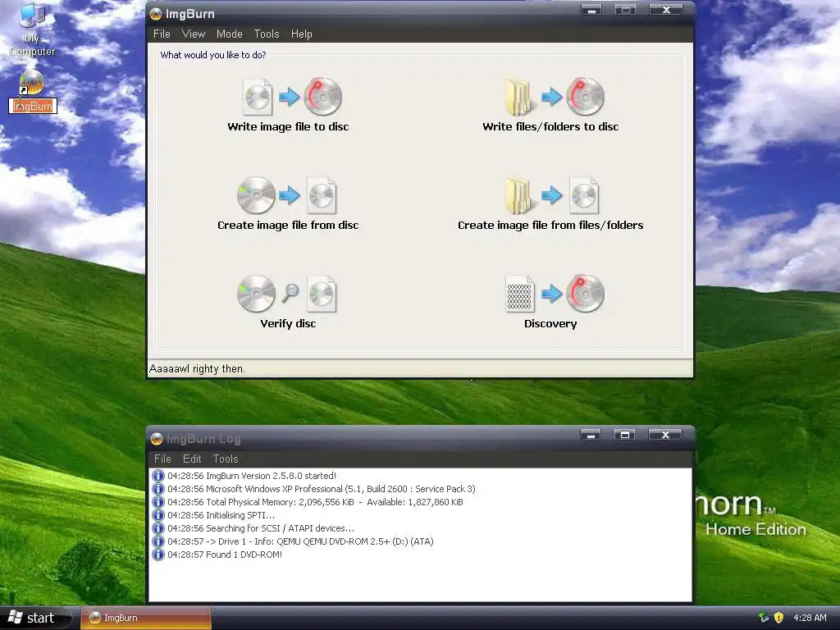
Task: Open the File menu in ImgBurn
Action: click(162, 34)
